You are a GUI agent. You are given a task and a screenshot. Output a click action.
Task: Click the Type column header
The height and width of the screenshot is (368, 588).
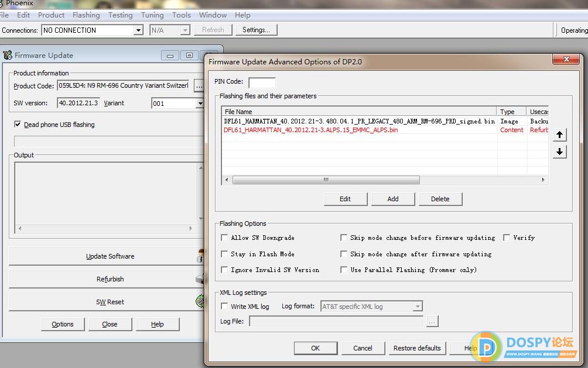511,111
